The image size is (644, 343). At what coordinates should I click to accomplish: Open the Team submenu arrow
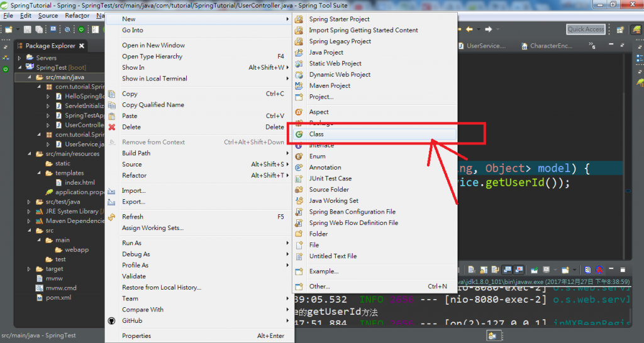click(287, 298)
